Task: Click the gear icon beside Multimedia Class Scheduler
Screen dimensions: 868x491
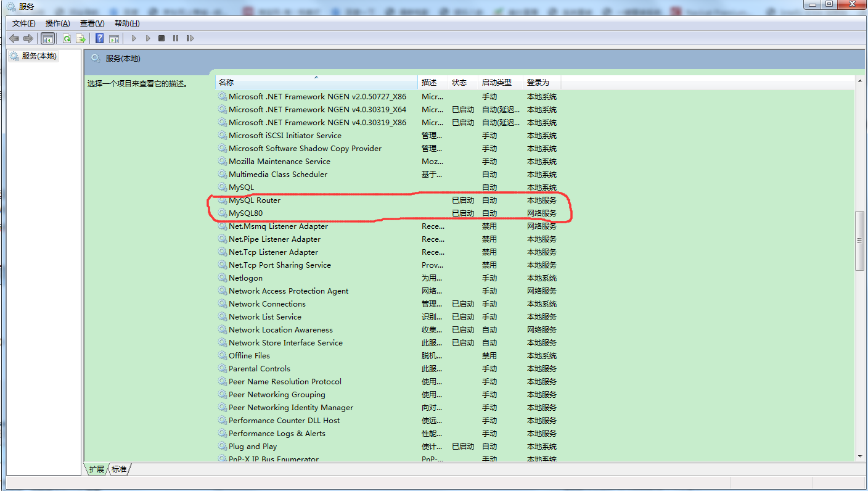Action: pos(223,175)
